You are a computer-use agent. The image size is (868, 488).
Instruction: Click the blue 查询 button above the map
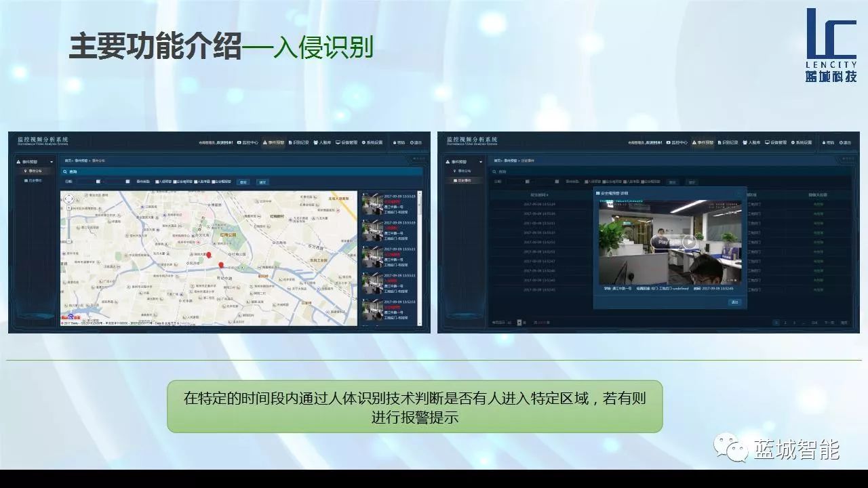[243, 182]
